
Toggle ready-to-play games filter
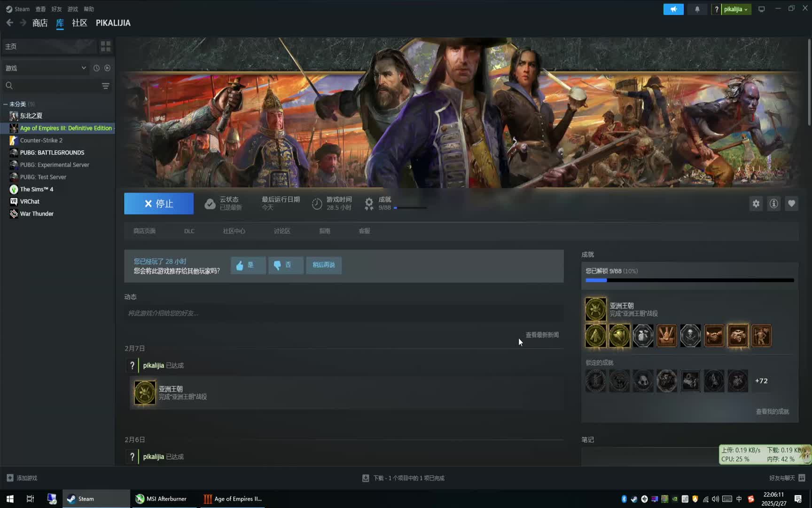(108, 68)
